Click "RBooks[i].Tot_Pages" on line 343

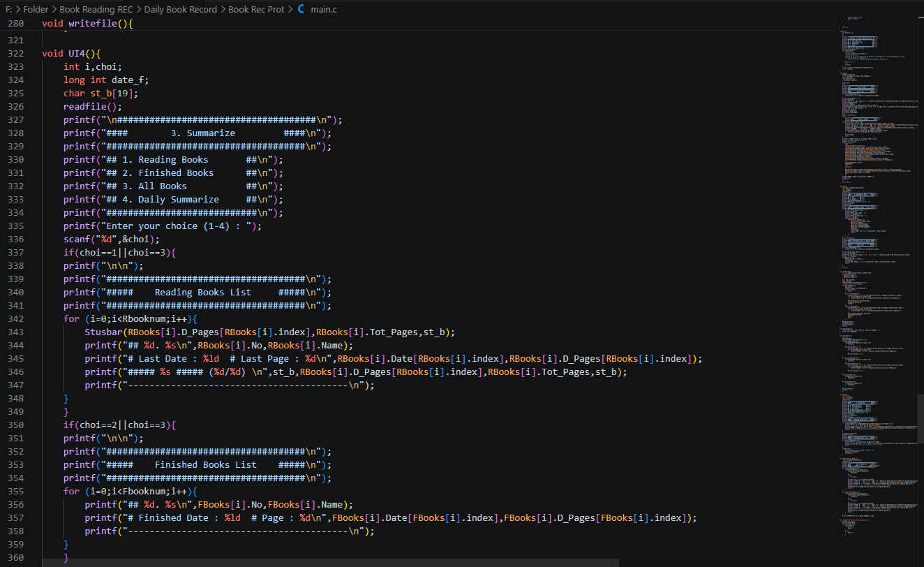click(x=367, y=332)
